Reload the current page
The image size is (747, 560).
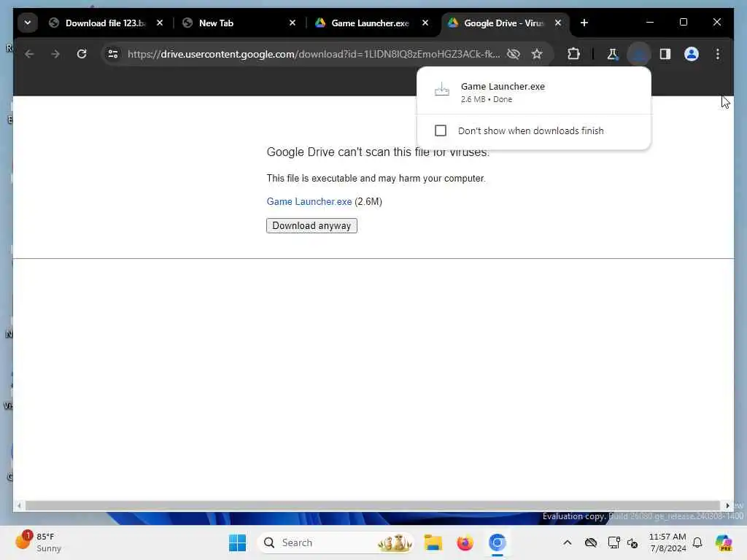point(82,54)
